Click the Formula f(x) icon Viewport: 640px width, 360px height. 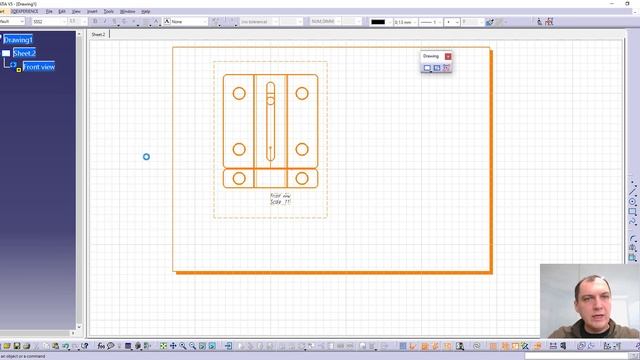[x=101, y=346]
